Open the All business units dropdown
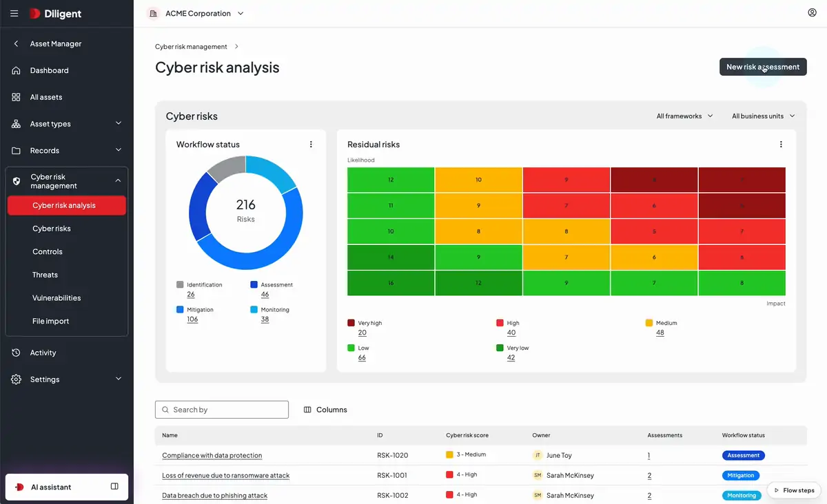Image resolution: width=827 pixels, height=504 pixels. (764, 116)
